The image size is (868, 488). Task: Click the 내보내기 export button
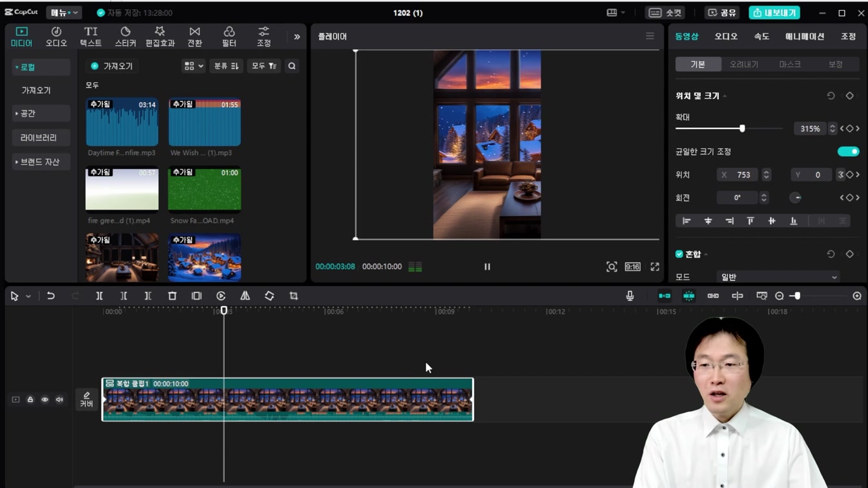click(x=774, y=12)
